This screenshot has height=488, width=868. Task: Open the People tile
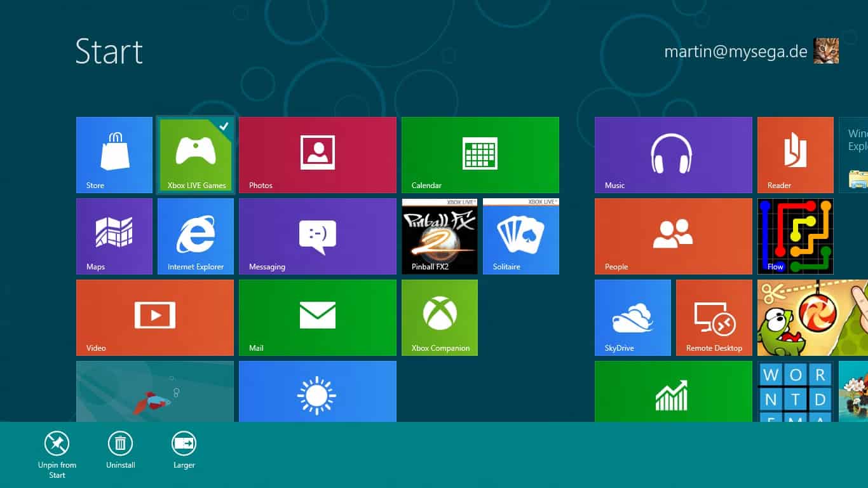674,236
